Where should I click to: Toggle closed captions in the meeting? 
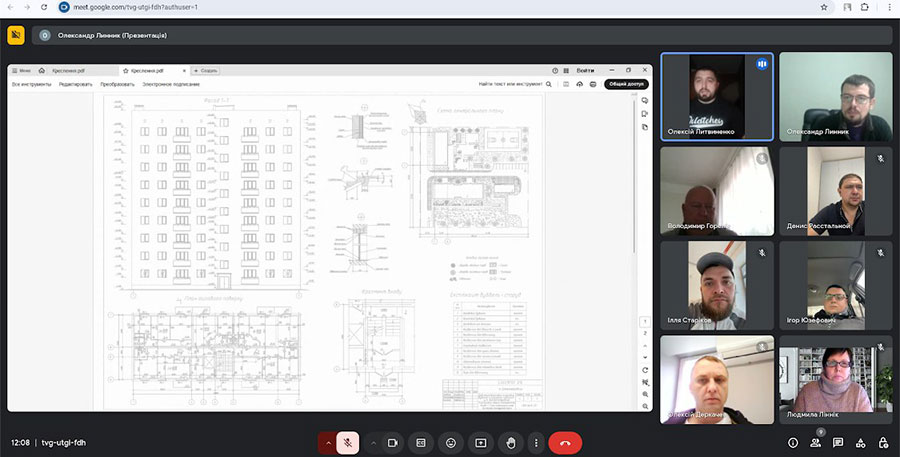click(x=421, y=442)
